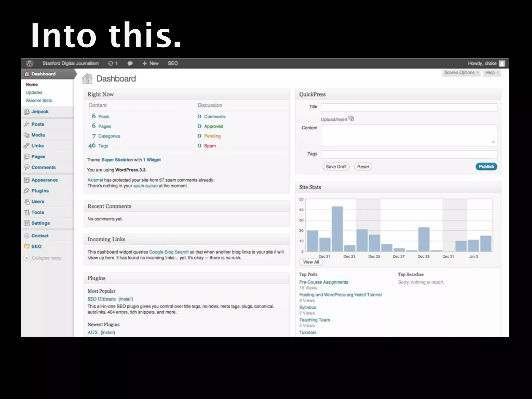The height and width of the screenshot is (399, 532).
Task: Click the Upload/Insert media icon
Action: pyautogui.click(x=351, y=119)
